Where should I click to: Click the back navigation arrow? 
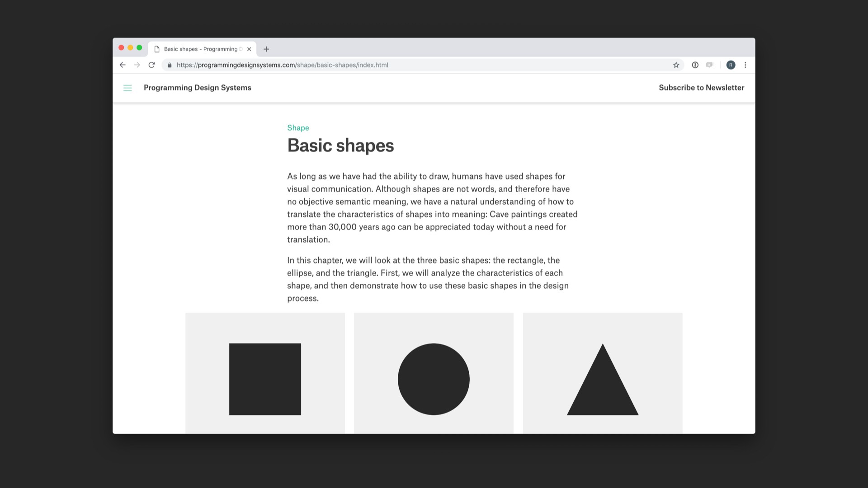click(123, 64)
